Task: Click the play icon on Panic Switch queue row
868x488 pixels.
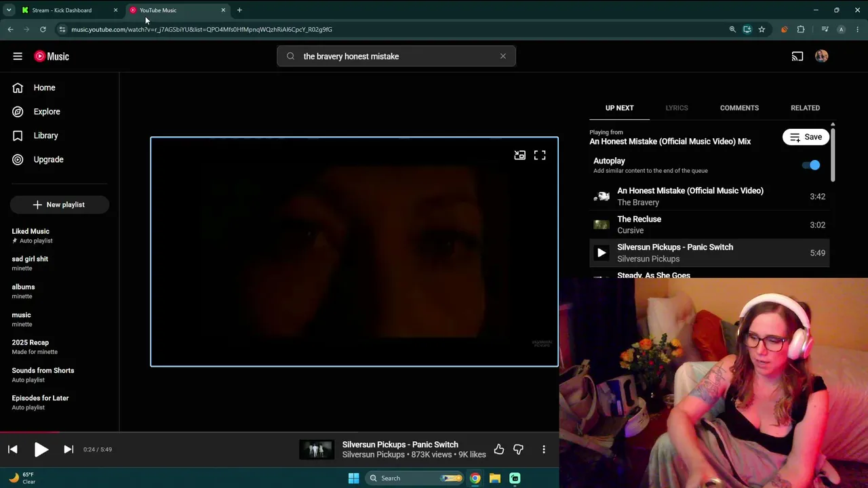Action: click(601, 253)
